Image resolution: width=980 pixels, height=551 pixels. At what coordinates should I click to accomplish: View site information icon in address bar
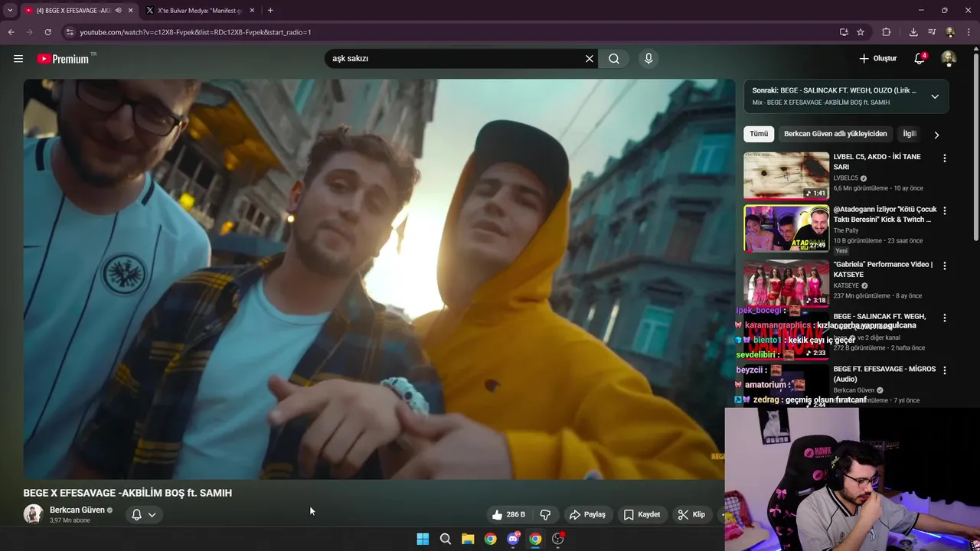click(x=70, y=32)
